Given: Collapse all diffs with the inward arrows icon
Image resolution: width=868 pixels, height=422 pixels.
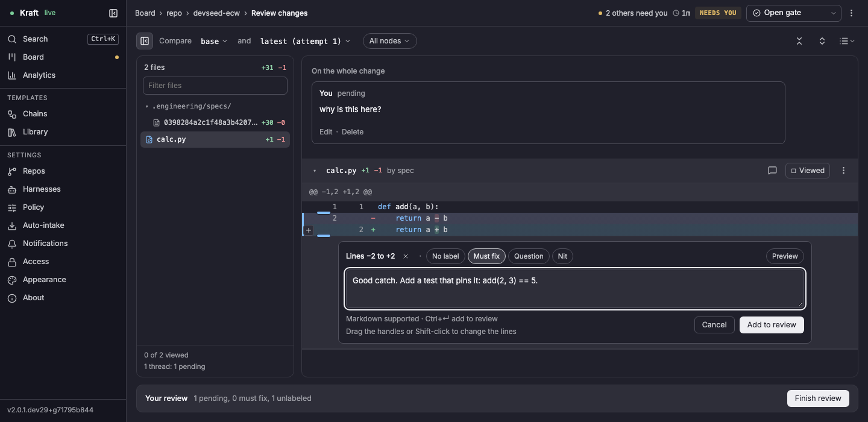Looking at the screenshot, I should 799,41.
